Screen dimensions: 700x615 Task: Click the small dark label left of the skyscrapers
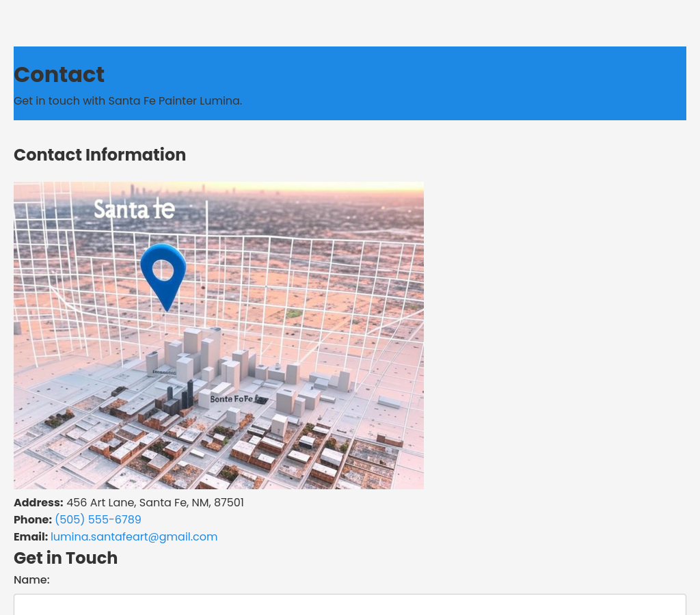pyautogui.click(x=163, y=373)
